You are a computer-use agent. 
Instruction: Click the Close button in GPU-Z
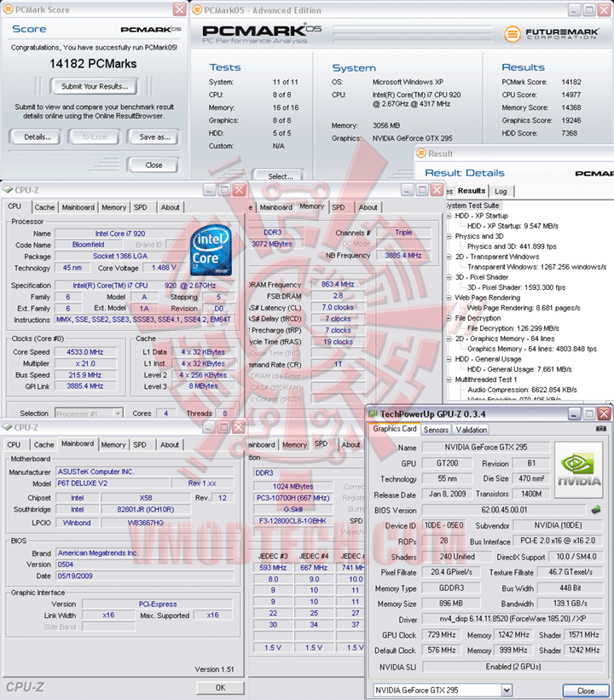[586, 691]
